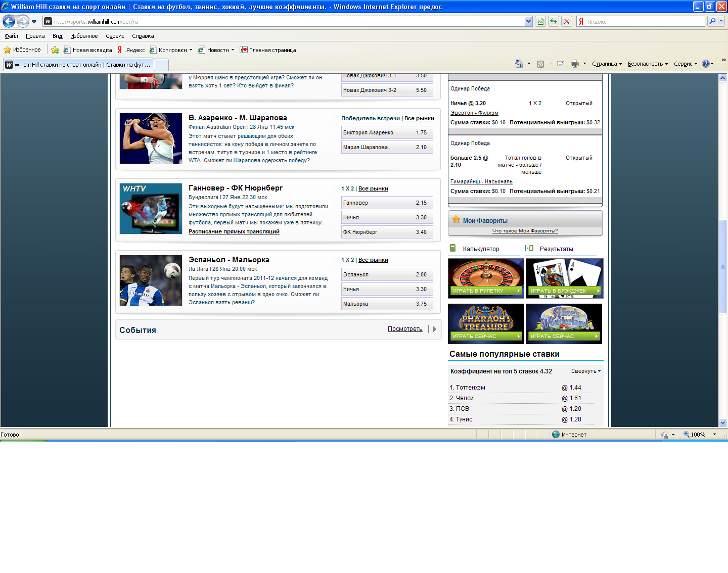Open the Калькулятор betting calculator
This screenshot has width=728, height=573.
480,249
